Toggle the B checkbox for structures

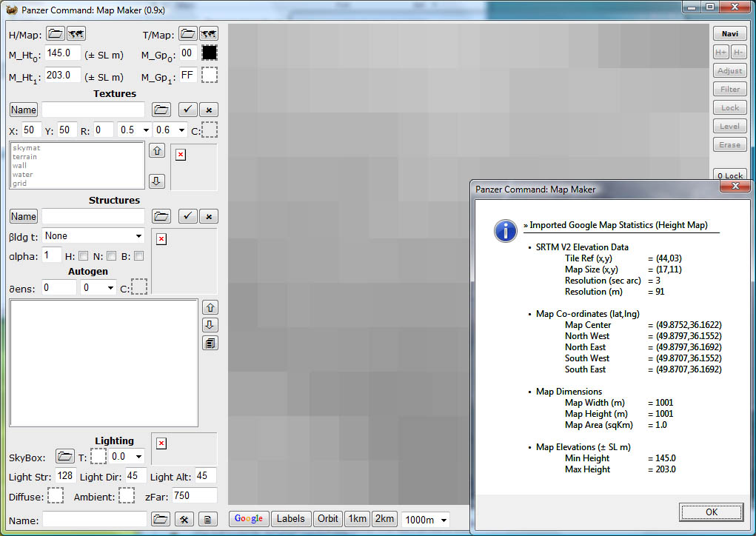pyautogui.click(x=139, y=256)
